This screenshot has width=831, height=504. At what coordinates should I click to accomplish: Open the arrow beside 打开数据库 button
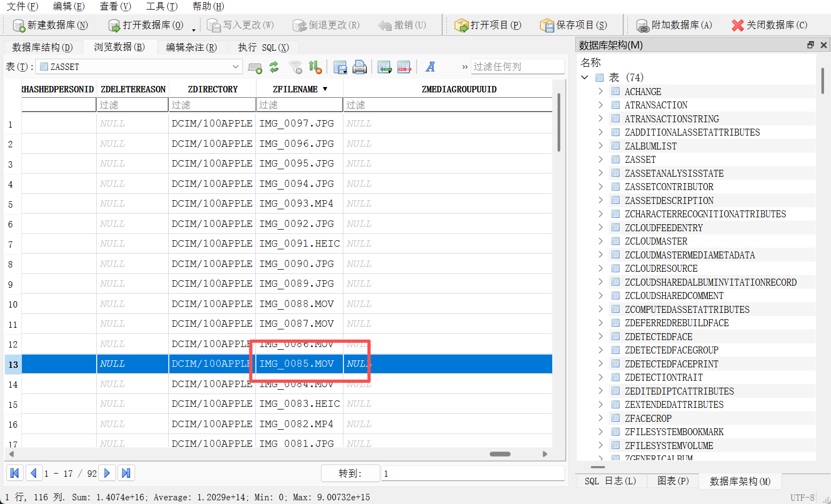(x=194, y=29)
